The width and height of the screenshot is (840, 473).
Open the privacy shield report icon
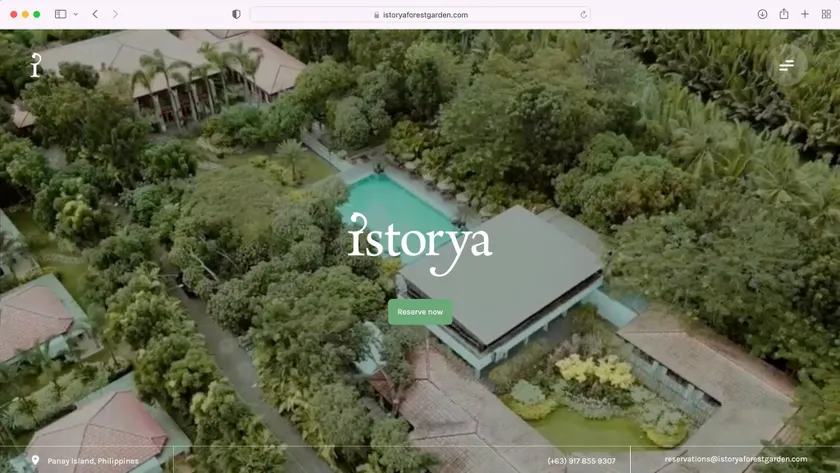coord(236,14)
